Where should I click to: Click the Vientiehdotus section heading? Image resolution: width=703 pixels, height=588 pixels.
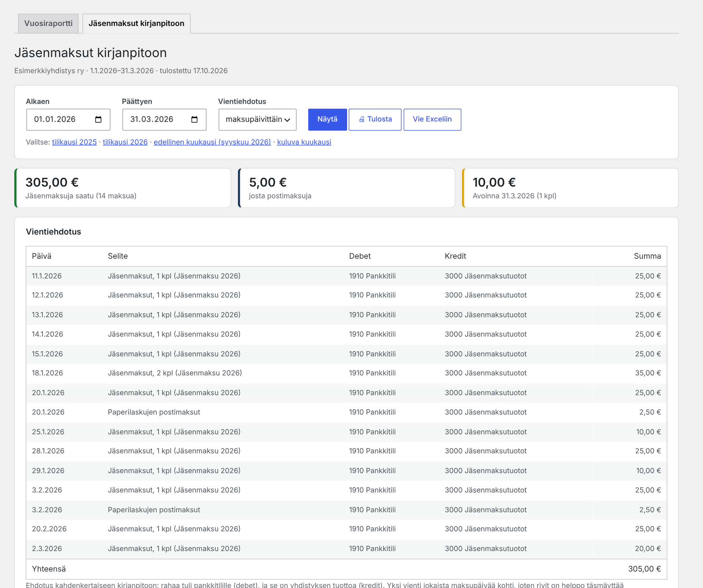pos(53,232)
